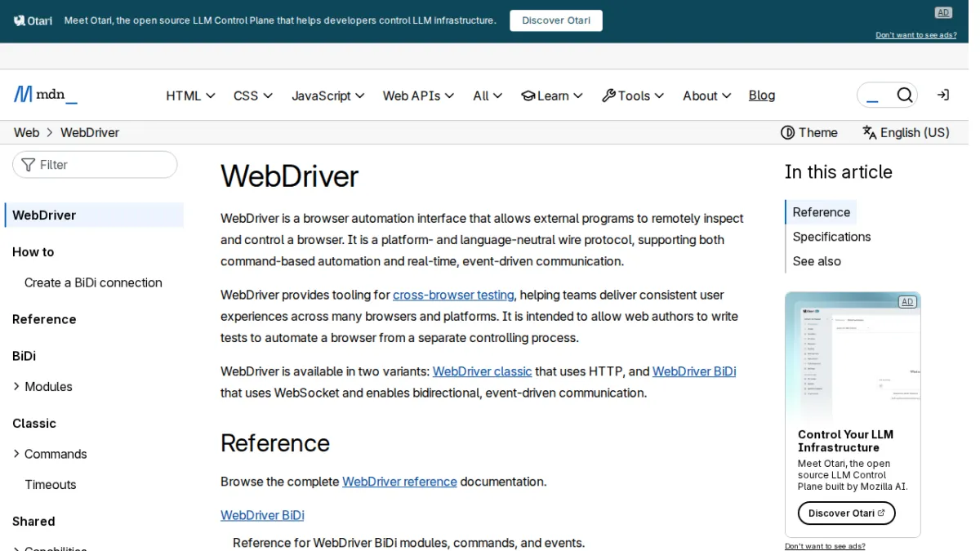
Task: Open Create a BiDi connection
Action: click(93, 282)
